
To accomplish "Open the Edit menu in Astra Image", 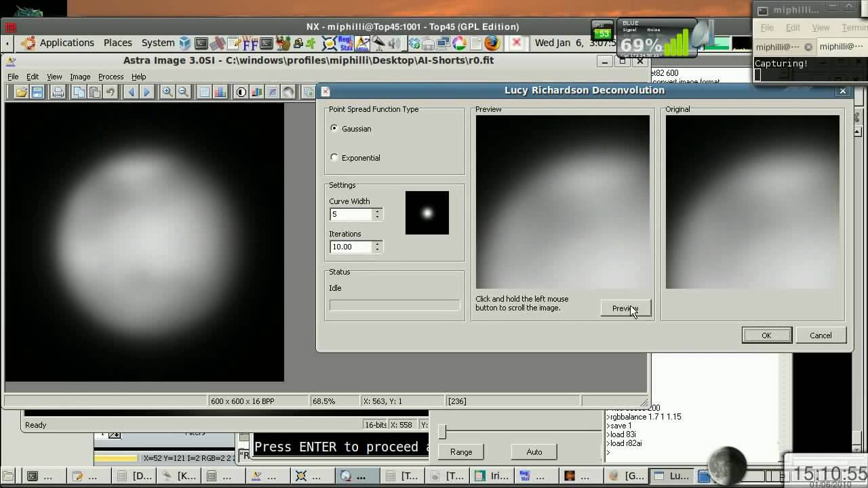I will [x=33, y=77].
